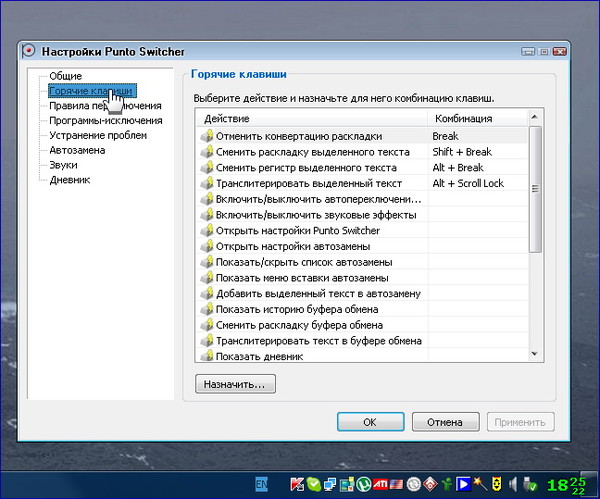600x499 pixels.
Task: Click the Назначить... button
Action: (235, 384)
